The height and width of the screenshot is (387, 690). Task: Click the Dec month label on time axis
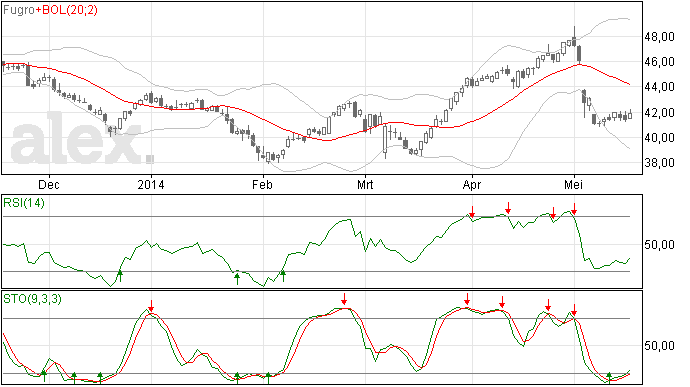pyautogui.click(x=49, y=184)
